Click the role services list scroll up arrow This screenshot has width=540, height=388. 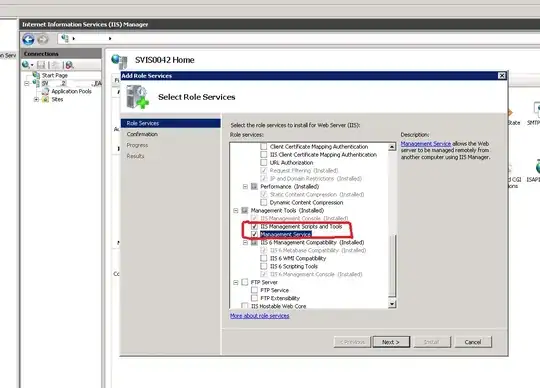(x=392, y=147)
